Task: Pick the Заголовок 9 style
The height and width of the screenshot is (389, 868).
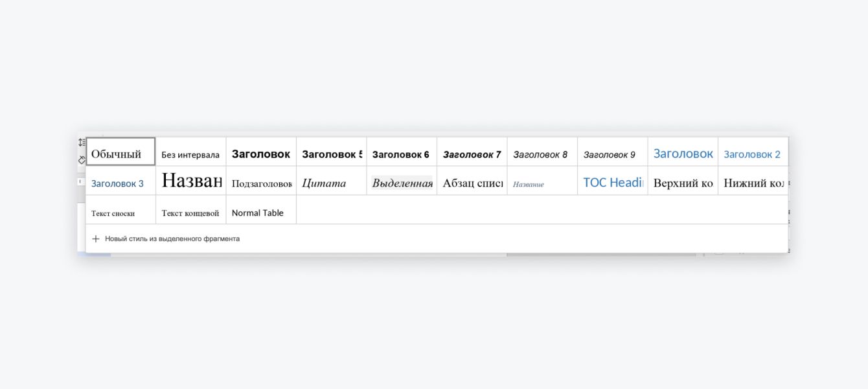Action: click(x=611, y=154)
